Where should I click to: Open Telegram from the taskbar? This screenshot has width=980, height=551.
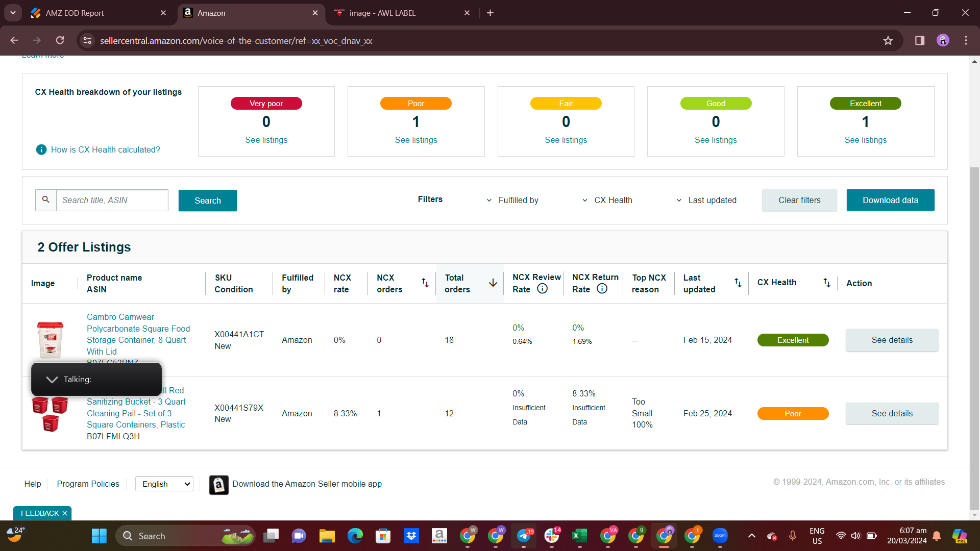point(524,536)
